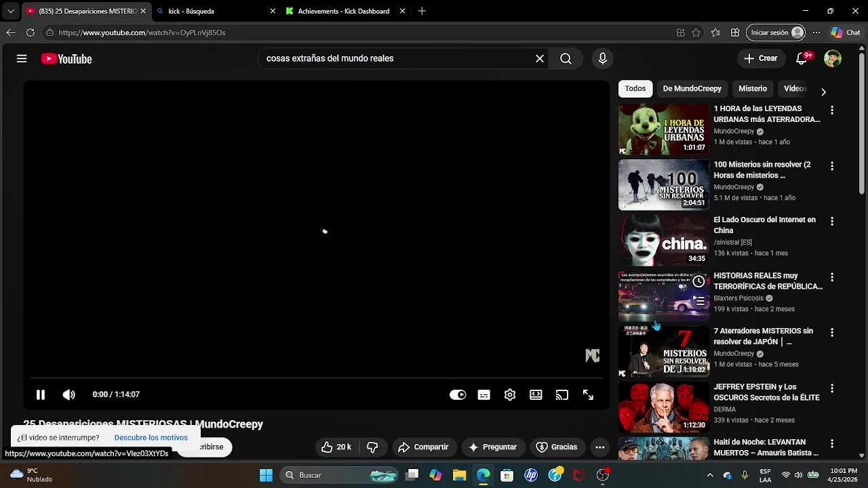Open more actions below the video
Image resolution: width=868 pixels, height=488 pixels.
[599, 447]
